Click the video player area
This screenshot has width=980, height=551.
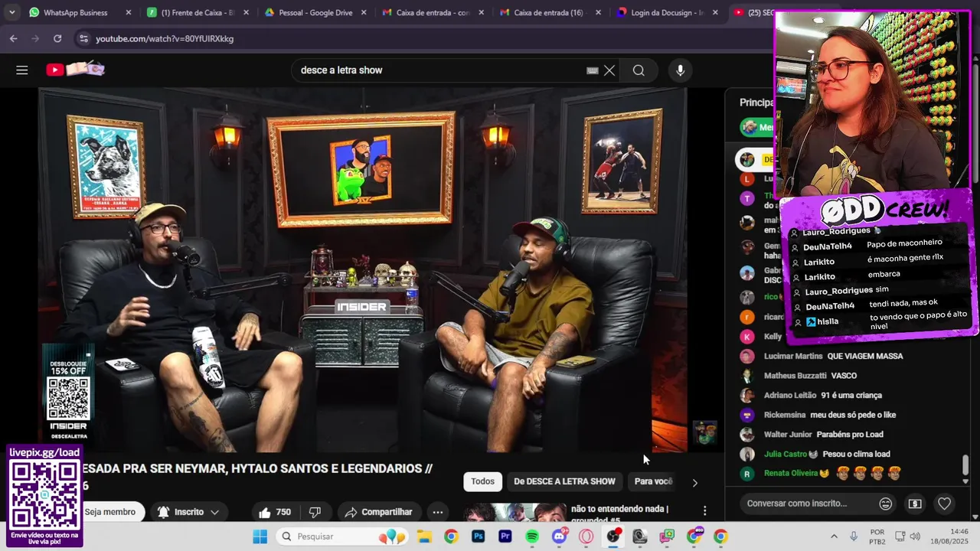[363, 269]
